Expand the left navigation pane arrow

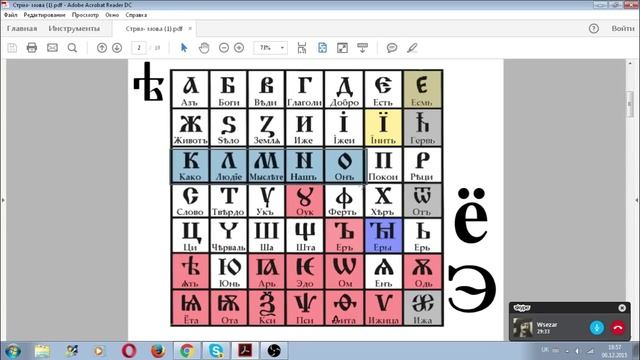(x=3, y=200)
